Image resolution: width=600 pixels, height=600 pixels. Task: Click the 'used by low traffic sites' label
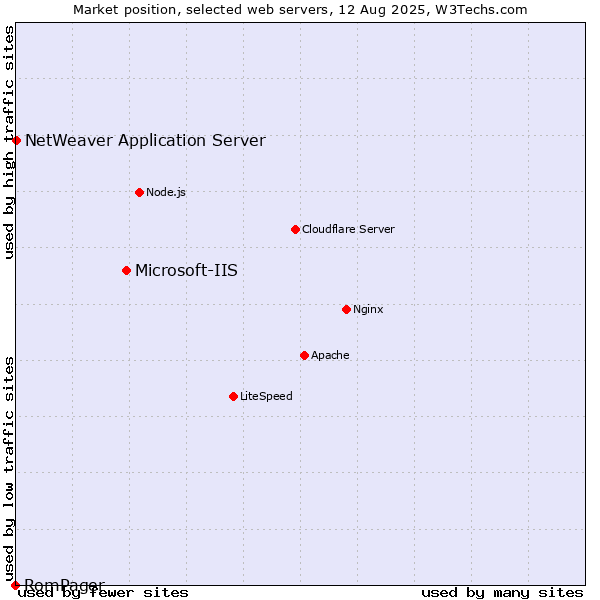tap(9, 469)
